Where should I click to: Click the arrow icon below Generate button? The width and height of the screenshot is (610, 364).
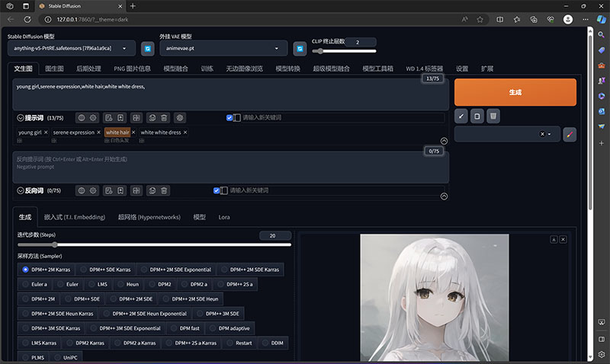point(461,117)
